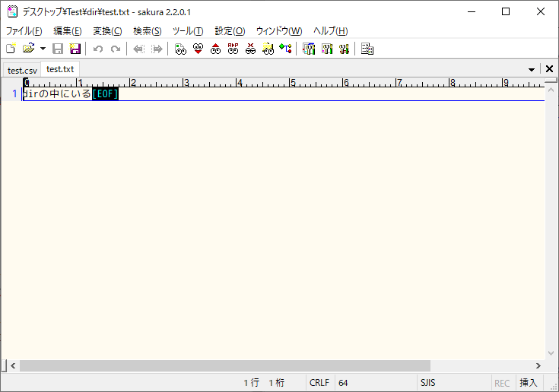This screenshot has width=559, height=392.
Task: Open the Find dialog icon
Action: [180, 49]
